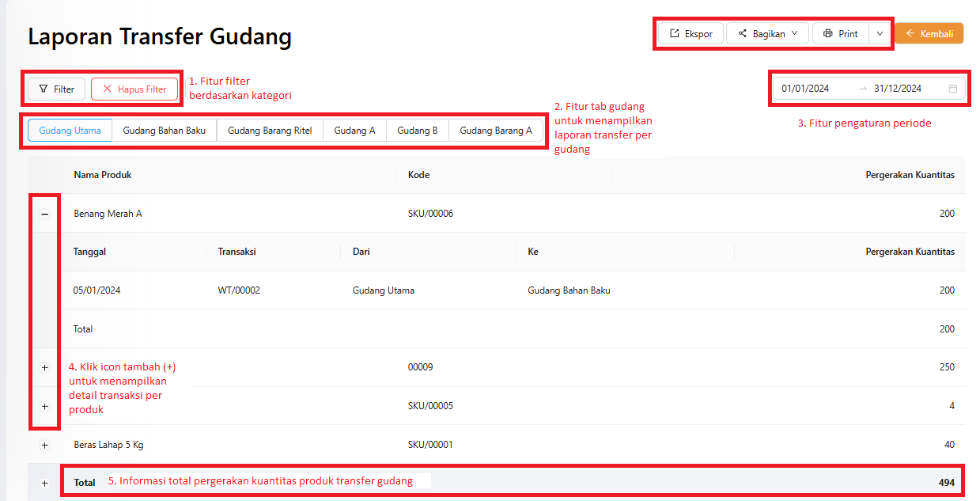The width and height of the screenshot is (980, 501).
Task: Expand the SKU/00005 product row
Action: point(44,406)
